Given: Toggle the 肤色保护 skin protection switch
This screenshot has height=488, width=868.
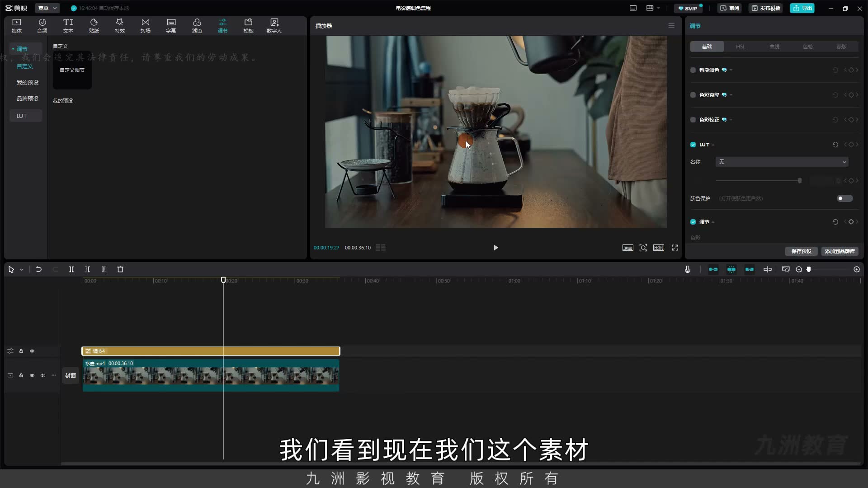Looking at the screenshot, I should coord(844,198).
